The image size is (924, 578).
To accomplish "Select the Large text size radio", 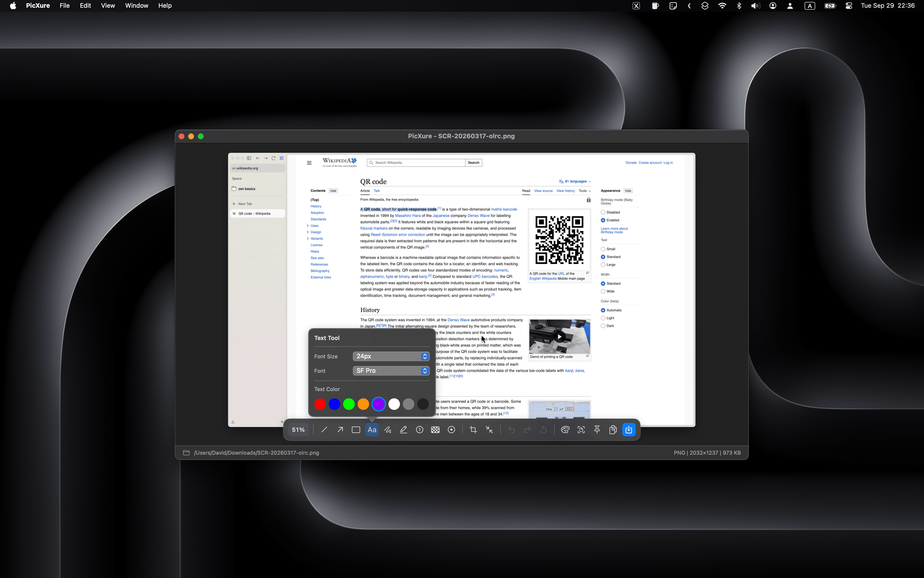I will (603, 265).
